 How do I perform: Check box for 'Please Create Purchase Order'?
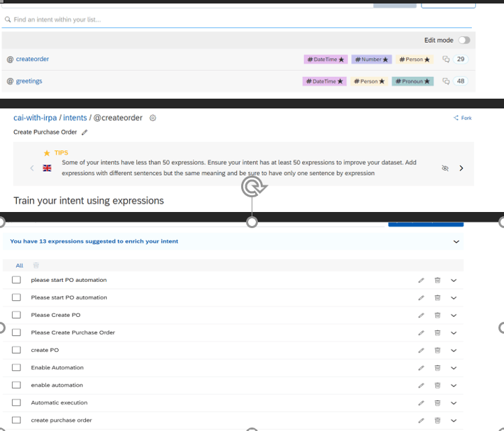coord(16,332)
